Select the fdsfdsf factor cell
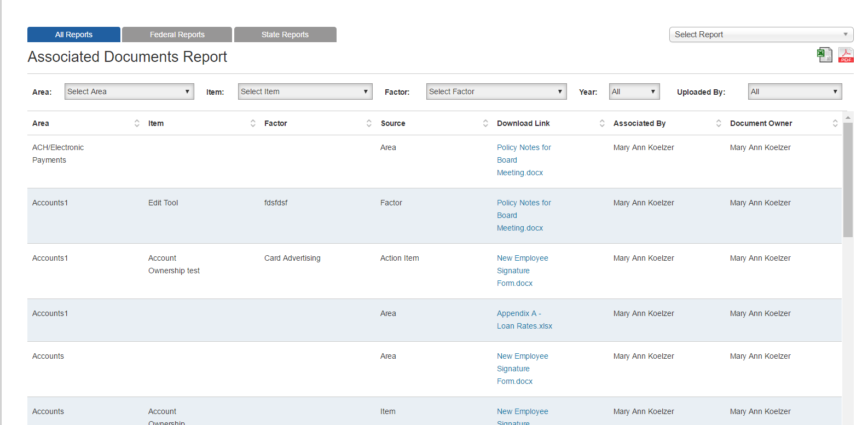 pos(276,203)
